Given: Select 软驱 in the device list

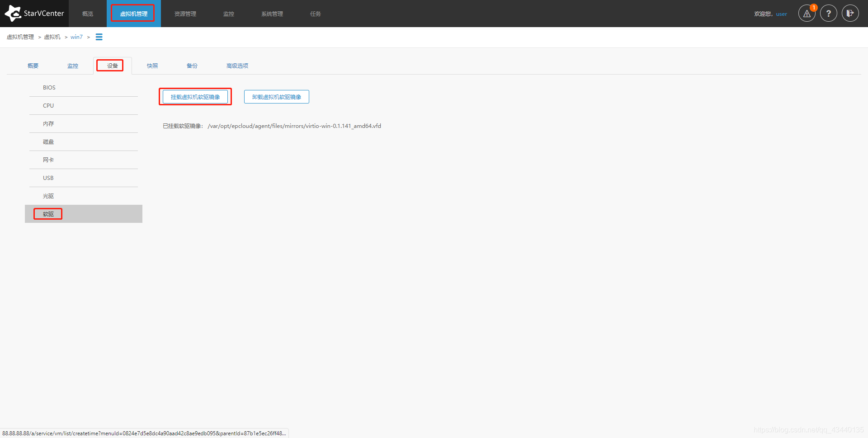Looking at the screenshot, I should point(84,214).
